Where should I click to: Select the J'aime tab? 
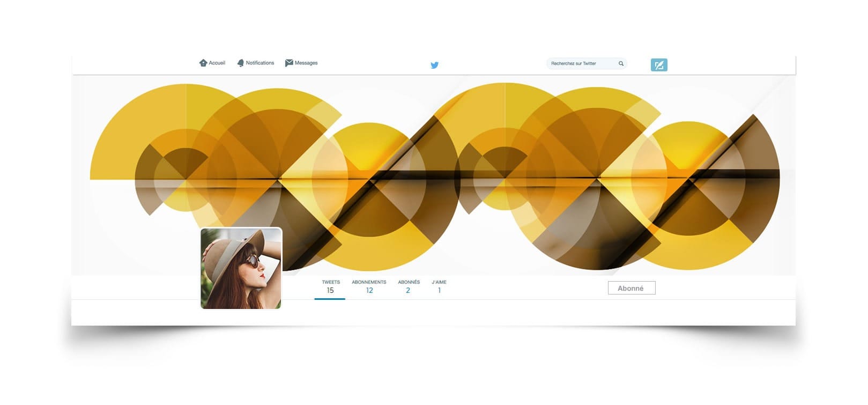coord(439,287)
